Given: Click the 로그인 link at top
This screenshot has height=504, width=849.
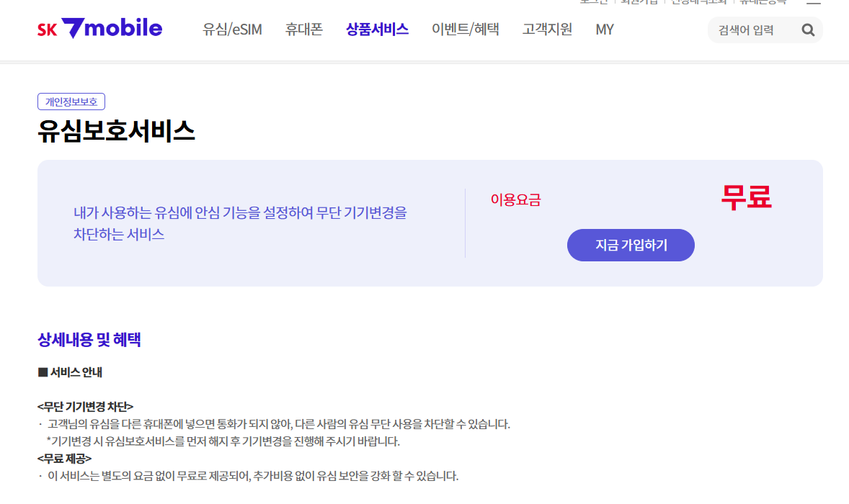Looking at the screenshot, I should pyautogui.click(x=593, y=3).
